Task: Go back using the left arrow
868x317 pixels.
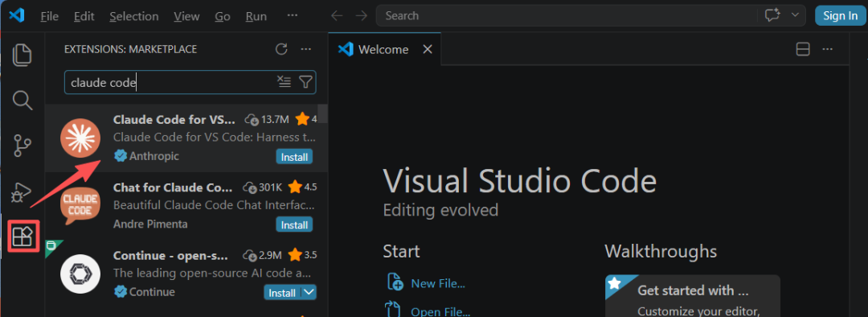Action: [336, 16]
